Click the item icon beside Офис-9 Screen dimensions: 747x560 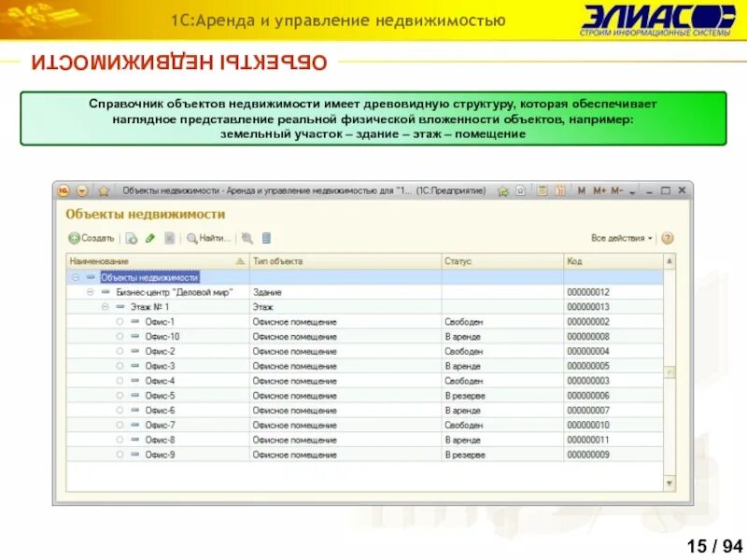point(135,455)
